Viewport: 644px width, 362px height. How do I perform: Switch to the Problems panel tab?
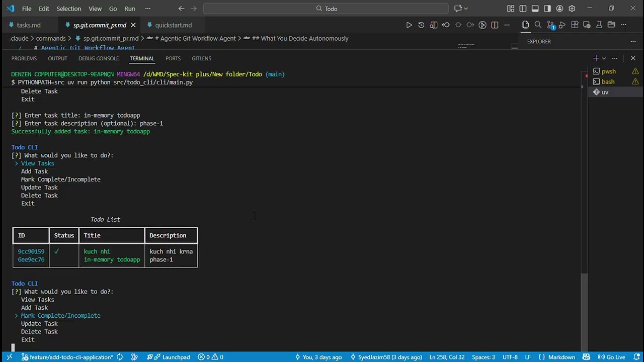tap(24, 58)
